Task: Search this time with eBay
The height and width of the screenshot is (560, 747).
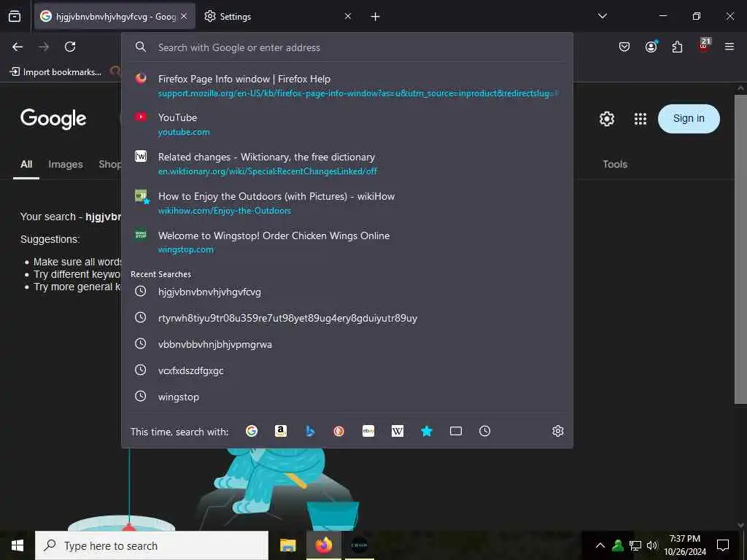Action: (368, 431)
